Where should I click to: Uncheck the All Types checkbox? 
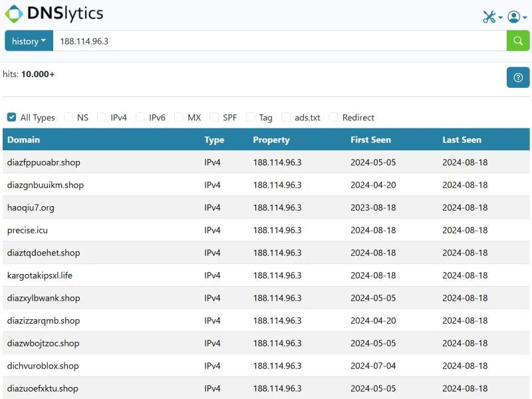pyautogui.click(x=11, y=117)
